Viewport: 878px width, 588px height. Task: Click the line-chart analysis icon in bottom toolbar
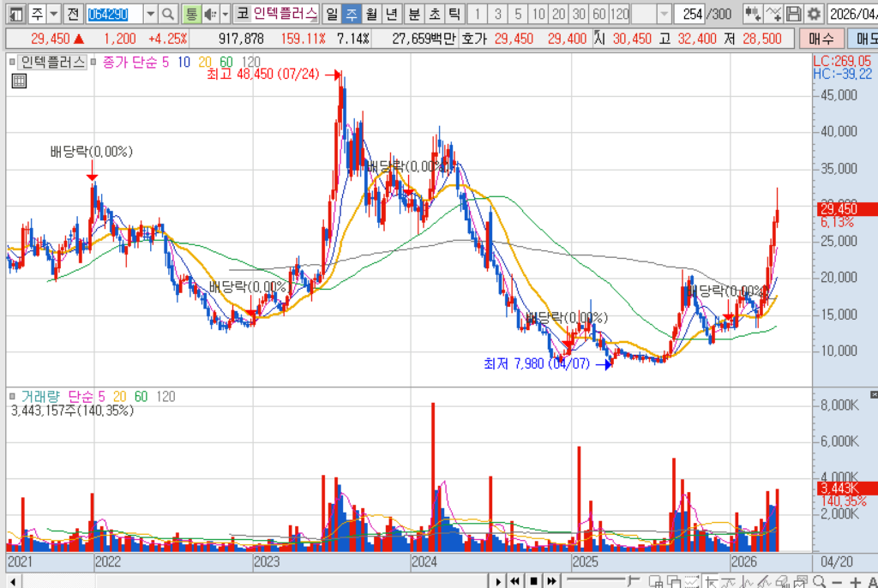(747, 582)
